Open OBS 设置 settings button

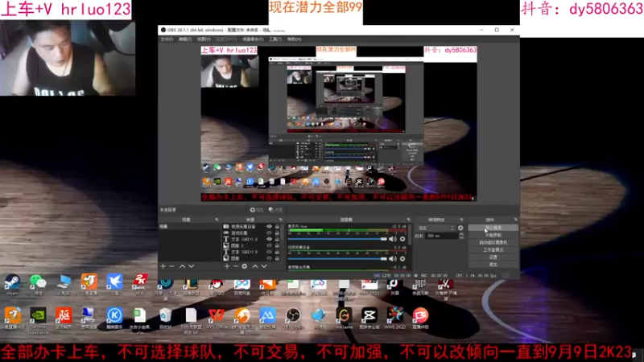click(493, 257)
